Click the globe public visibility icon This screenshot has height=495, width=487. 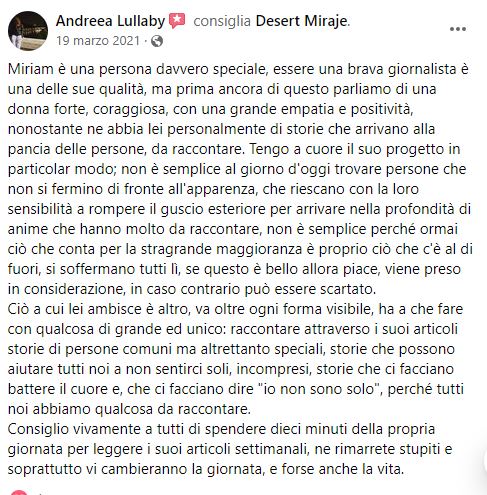[x=157, y=41]
